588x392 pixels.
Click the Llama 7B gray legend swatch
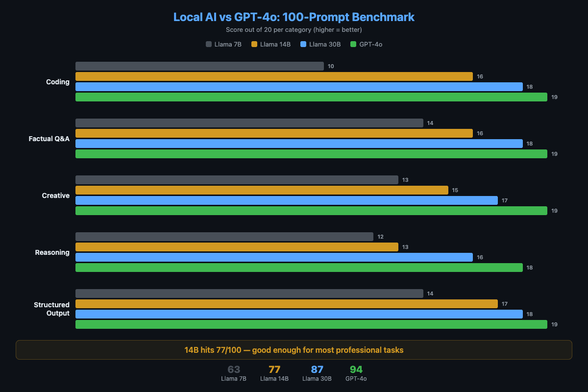(x=209, y=44)
